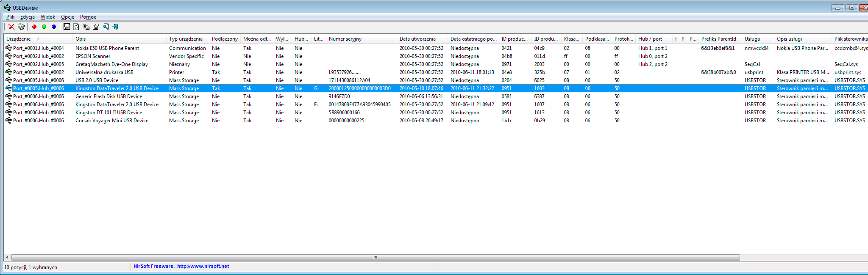This screenshot has width=868, height=275.
Task: Click the refresh list icon
Action: (76, 27)
